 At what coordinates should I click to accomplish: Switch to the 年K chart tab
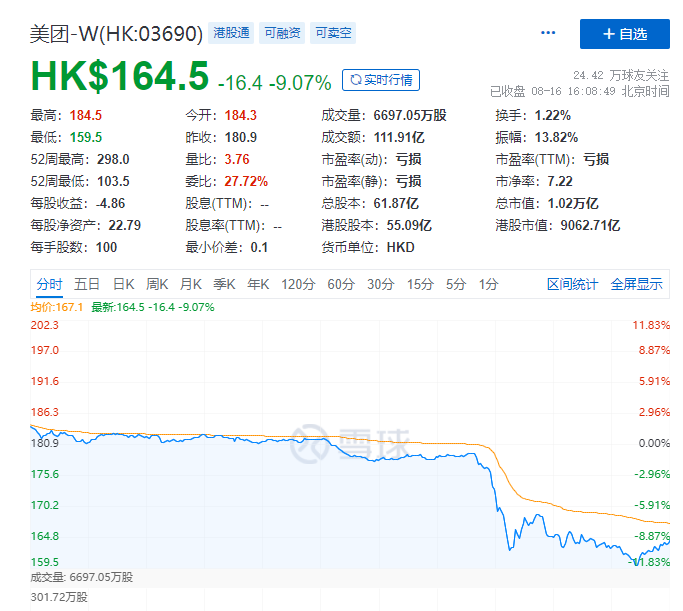click(258, 284)
